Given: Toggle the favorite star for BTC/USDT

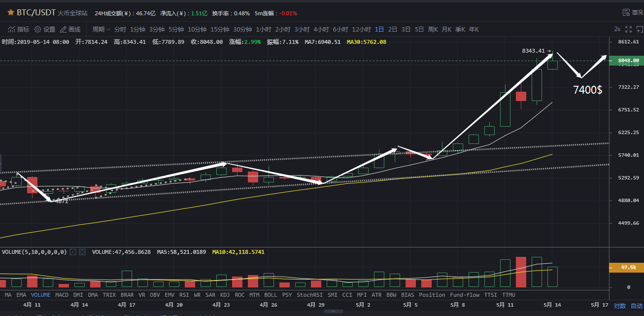Looking at the screenshot, I should coord(10,12).
